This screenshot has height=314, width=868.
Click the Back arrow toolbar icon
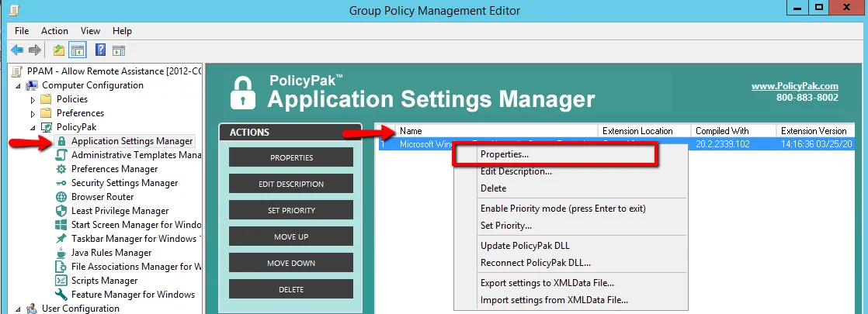pos(17,50)
